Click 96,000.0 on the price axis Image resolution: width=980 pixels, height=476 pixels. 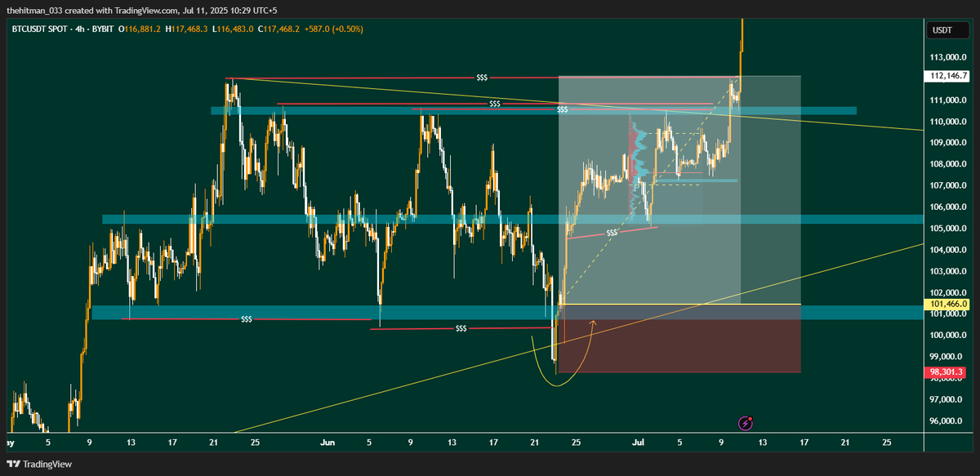coord(947,421)
